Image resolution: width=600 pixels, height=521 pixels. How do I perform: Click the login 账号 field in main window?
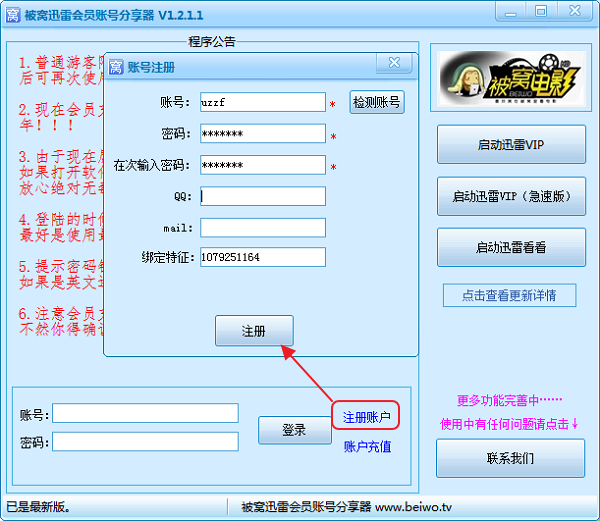(145, 413)
